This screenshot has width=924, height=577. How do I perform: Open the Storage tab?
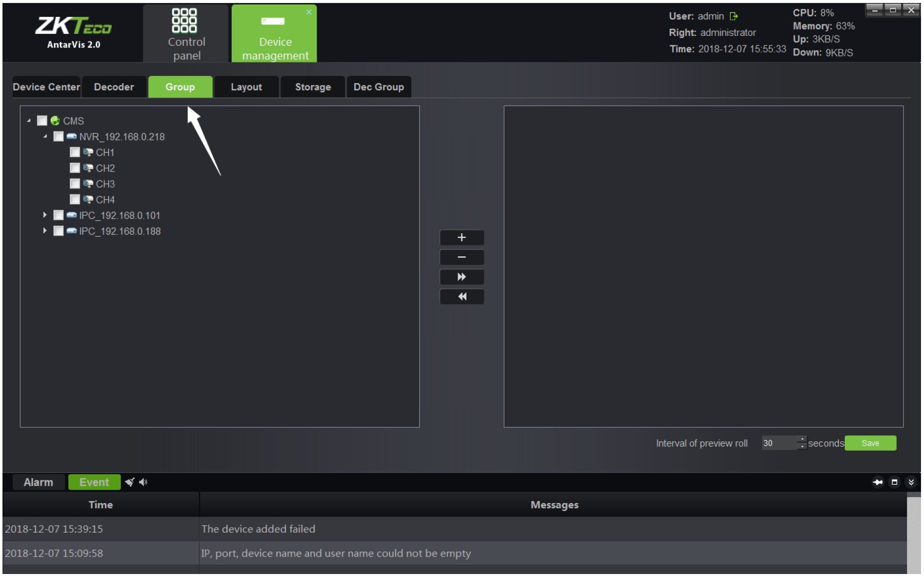pos(312,87)
